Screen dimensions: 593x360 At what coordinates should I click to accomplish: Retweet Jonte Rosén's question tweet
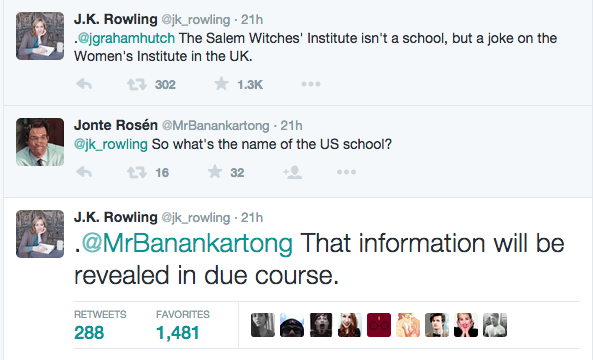coord(137,173)
